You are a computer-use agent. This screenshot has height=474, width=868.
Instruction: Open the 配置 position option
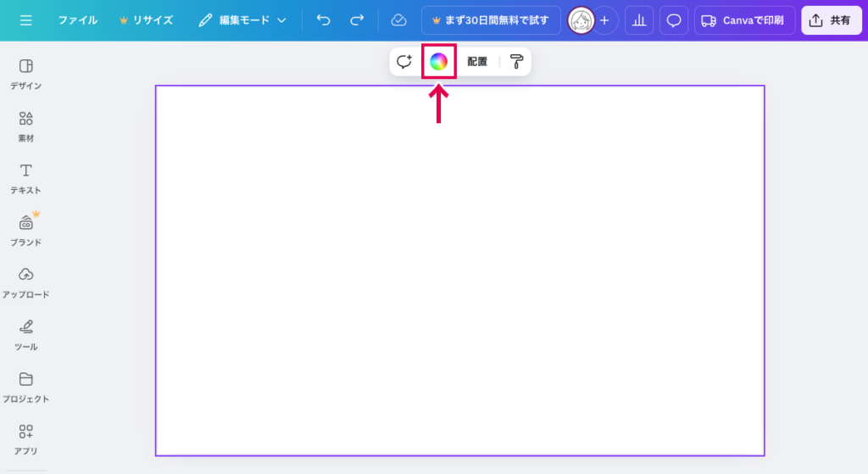[477, 61]
